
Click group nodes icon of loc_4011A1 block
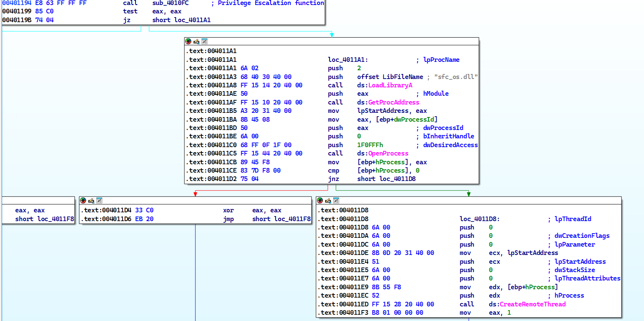204,41
